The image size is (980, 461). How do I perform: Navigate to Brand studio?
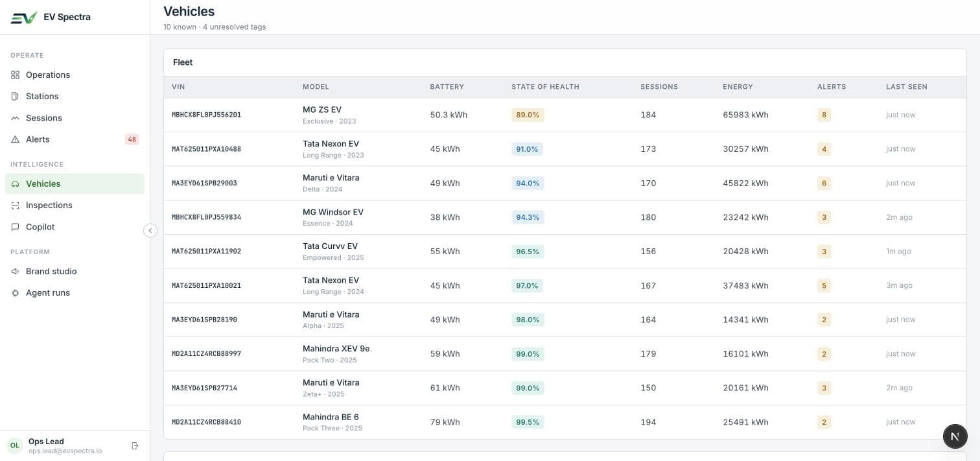(75, 272)
